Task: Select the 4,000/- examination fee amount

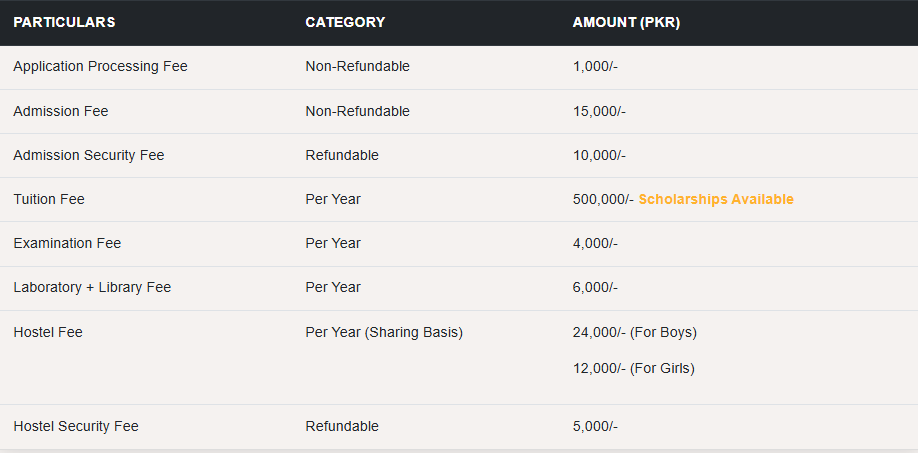Action: 595,243
